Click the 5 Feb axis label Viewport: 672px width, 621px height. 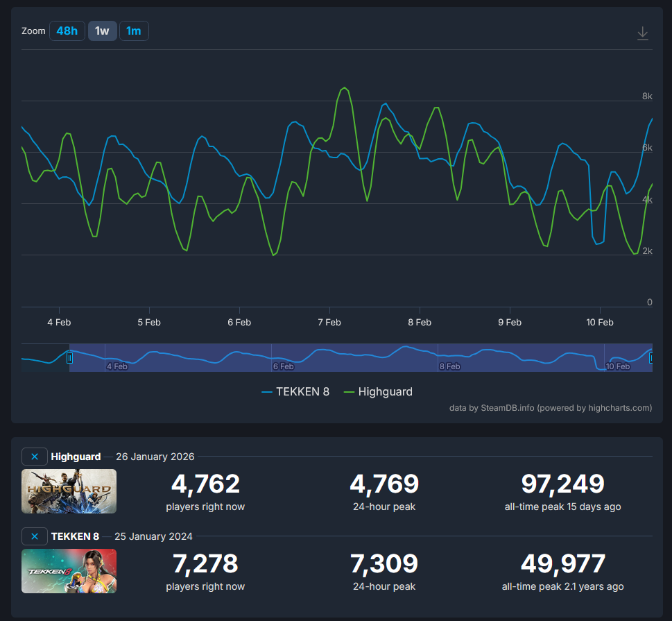(149, 323)
